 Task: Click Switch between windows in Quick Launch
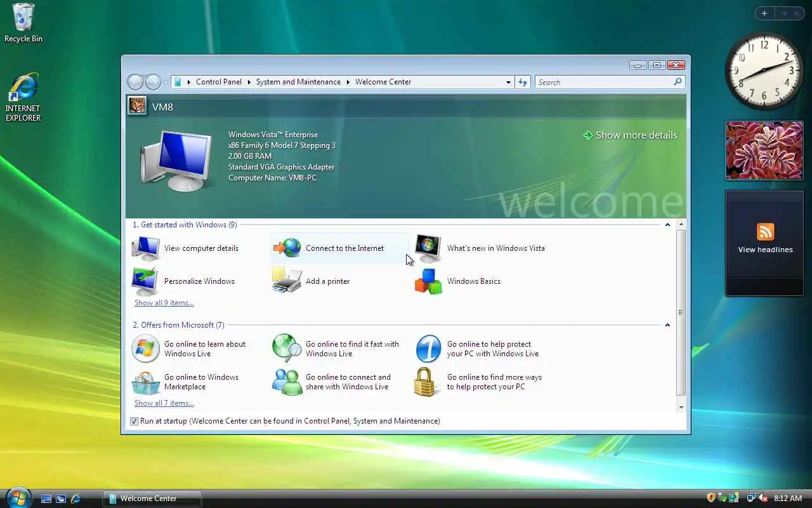[x=61, y=498]
